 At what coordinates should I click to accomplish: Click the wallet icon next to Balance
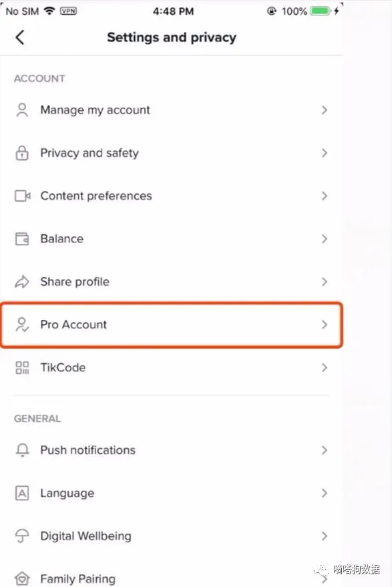point(22,239)
